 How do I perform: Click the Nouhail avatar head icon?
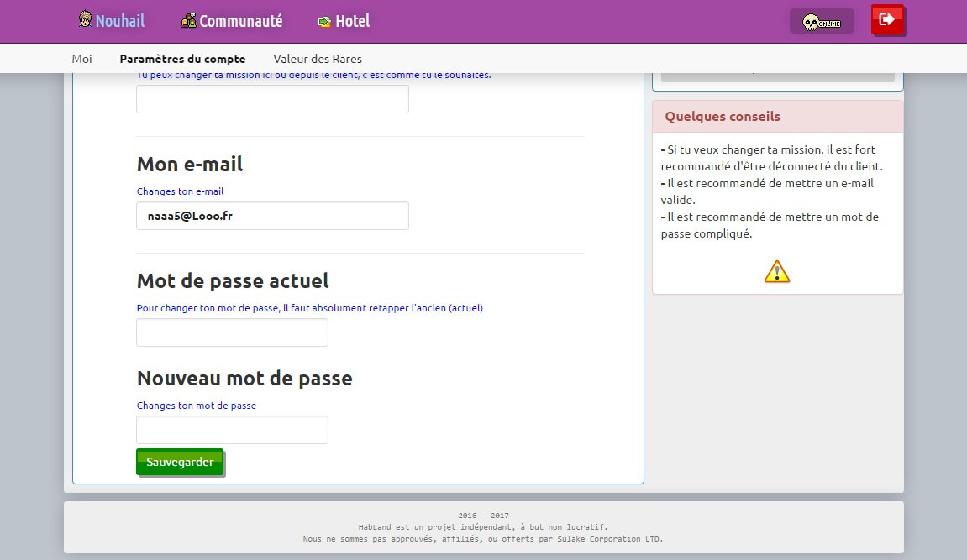click(x=85, y=20)
